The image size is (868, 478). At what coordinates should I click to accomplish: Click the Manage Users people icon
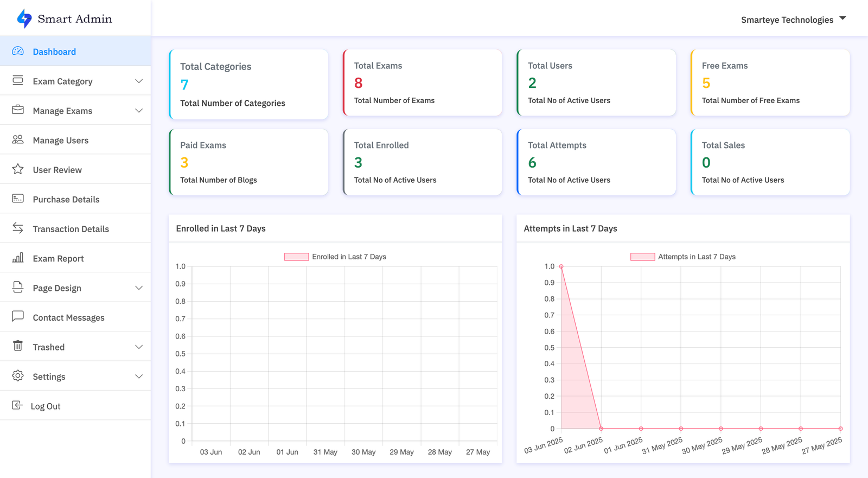(18, 140)
